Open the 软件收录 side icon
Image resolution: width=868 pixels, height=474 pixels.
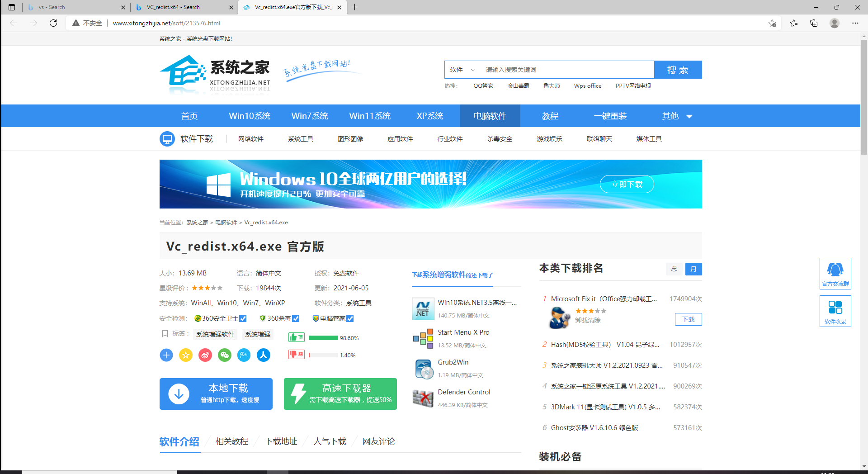(835, 311)
